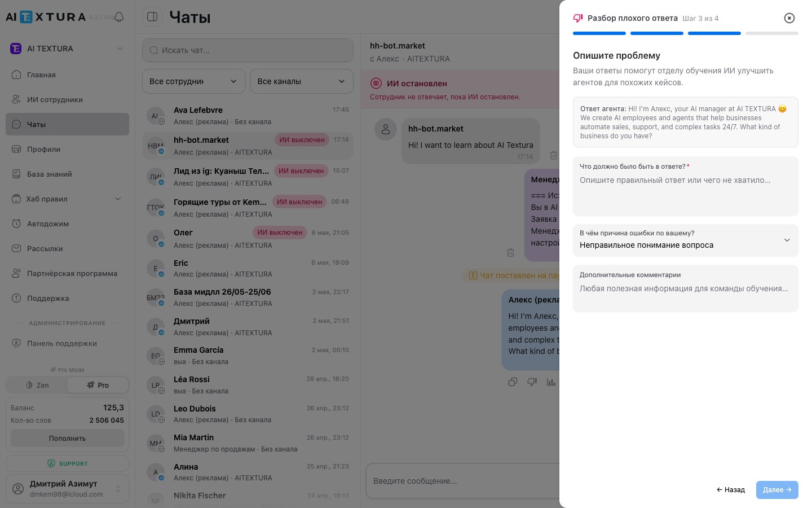Click the Дополнительные комментарии field

(x=686, y=288)
